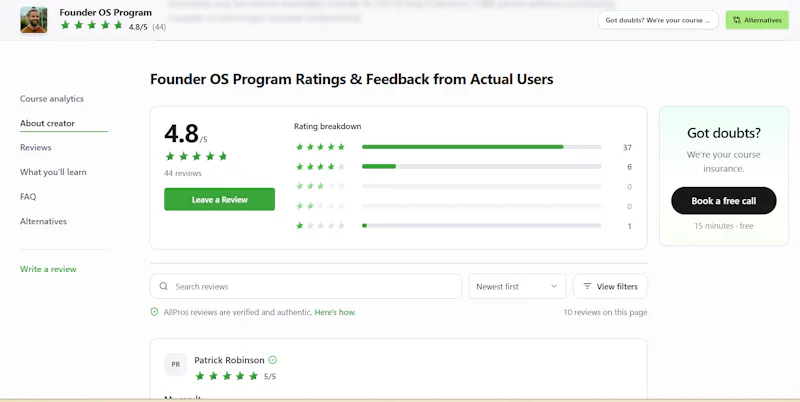
Task: Click the filter icon in View filters
Action: [x=587, y=286]
